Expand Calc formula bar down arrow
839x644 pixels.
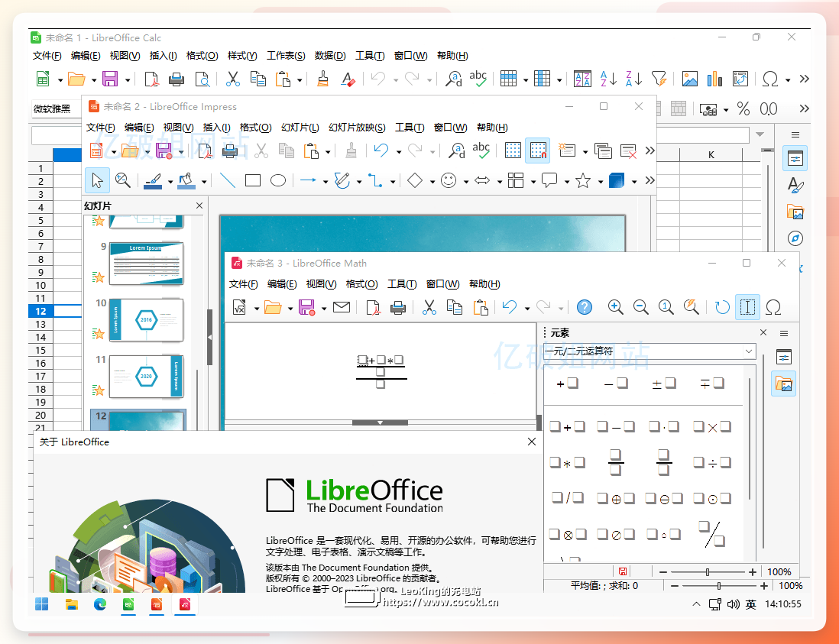pos(760,134)
